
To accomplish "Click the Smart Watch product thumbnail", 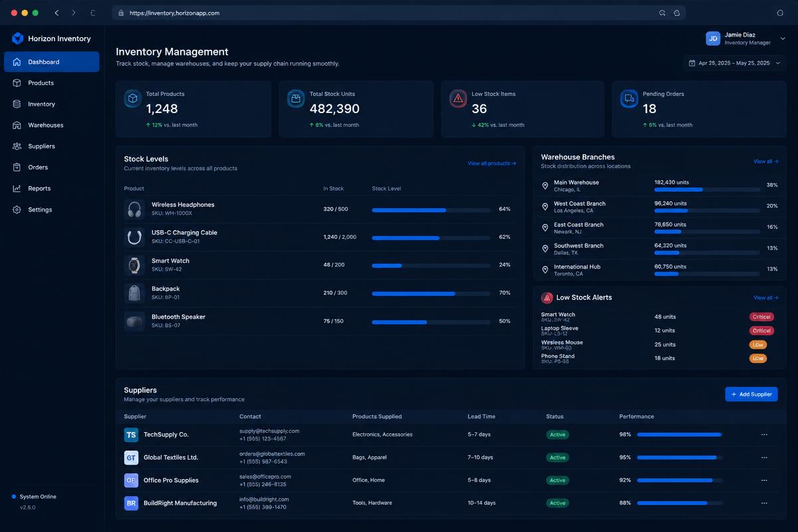I will pos(134,265).
